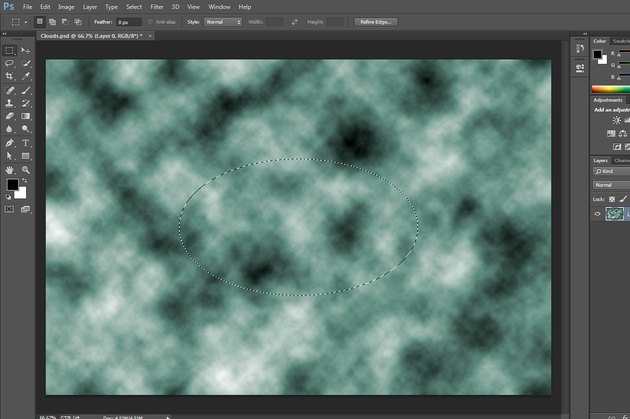Select the Move tool
The width and height of the screenshot is (630, 419).
click(25, 50)
